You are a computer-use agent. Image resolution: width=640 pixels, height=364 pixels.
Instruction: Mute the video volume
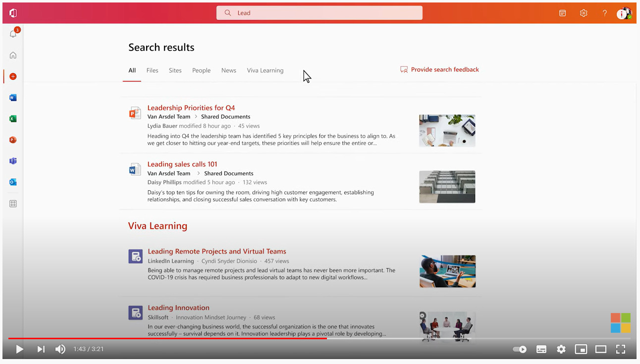pyautogui.click(x=60, y=349)
